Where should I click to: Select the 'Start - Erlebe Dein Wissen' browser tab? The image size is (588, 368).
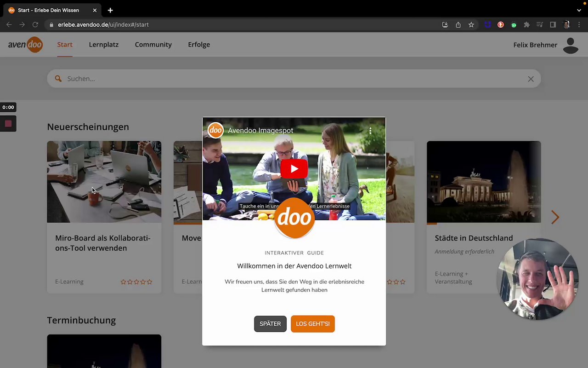click(x=52, y=10)
